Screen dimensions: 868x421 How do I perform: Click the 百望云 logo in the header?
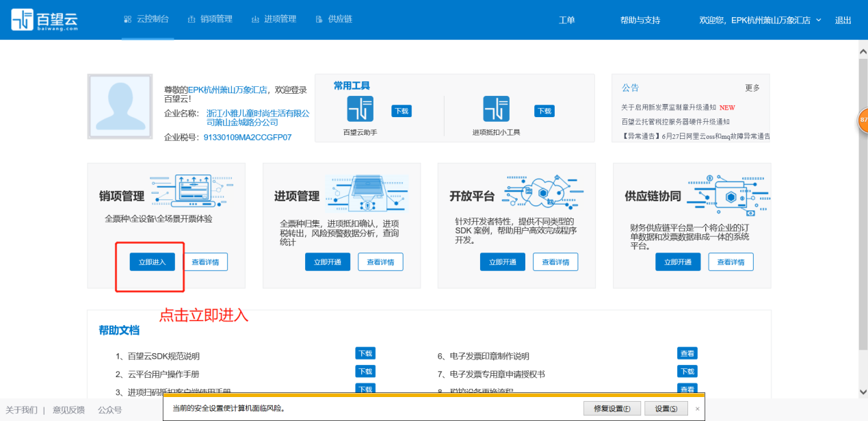coord(44,20)
